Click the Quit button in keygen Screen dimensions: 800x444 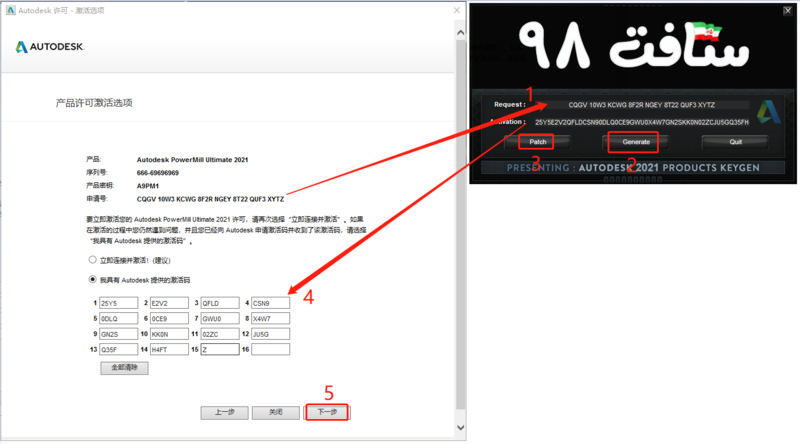735,142
